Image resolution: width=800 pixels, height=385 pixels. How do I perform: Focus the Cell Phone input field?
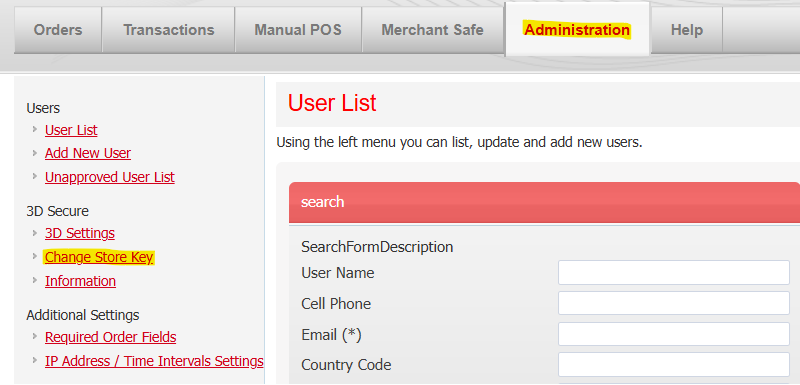[674, 303]
